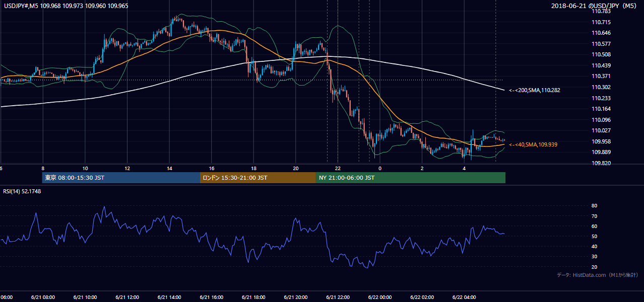Click the 6/21 10:00 bottom time label
The height and width of the screenshot is (302, 644).
(85, 297)
